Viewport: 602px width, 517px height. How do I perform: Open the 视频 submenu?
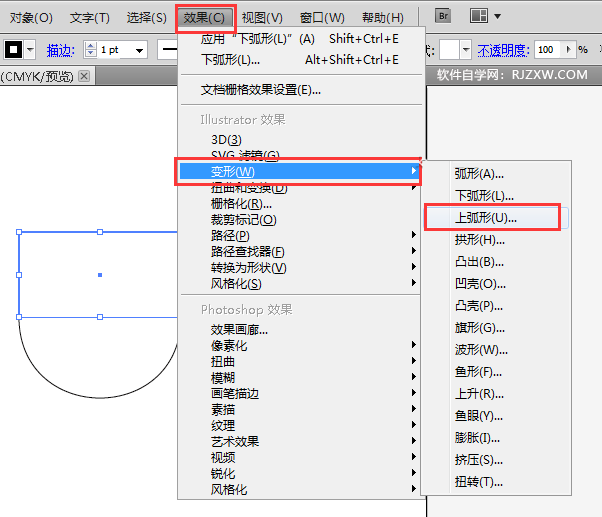coord(300,458)
